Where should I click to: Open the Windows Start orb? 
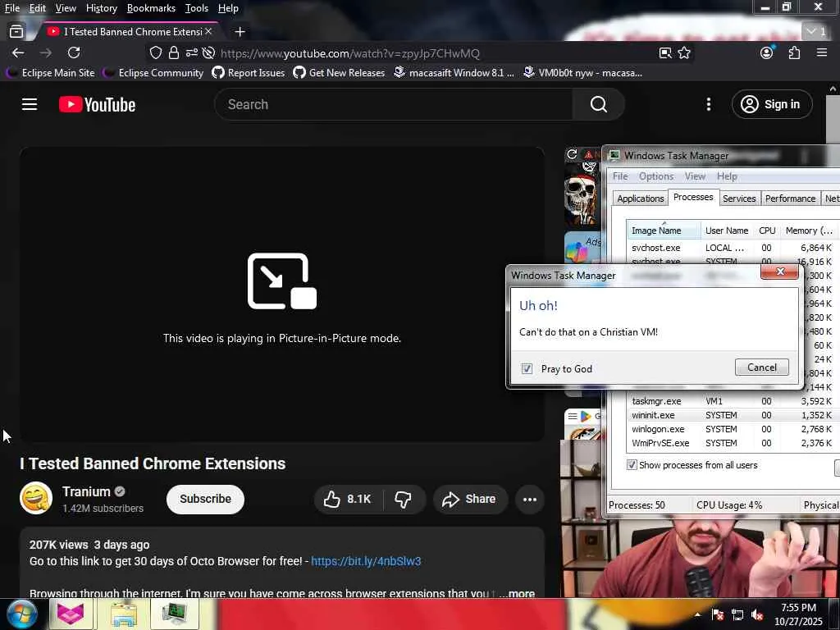(x=21, y=614)
